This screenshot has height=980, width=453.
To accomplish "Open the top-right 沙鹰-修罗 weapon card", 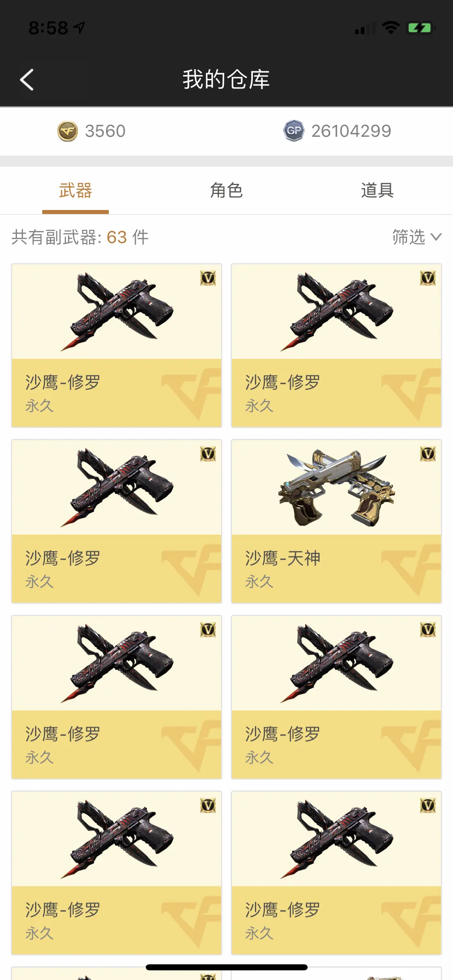I will pyautogui.click(x=336, y=346).
